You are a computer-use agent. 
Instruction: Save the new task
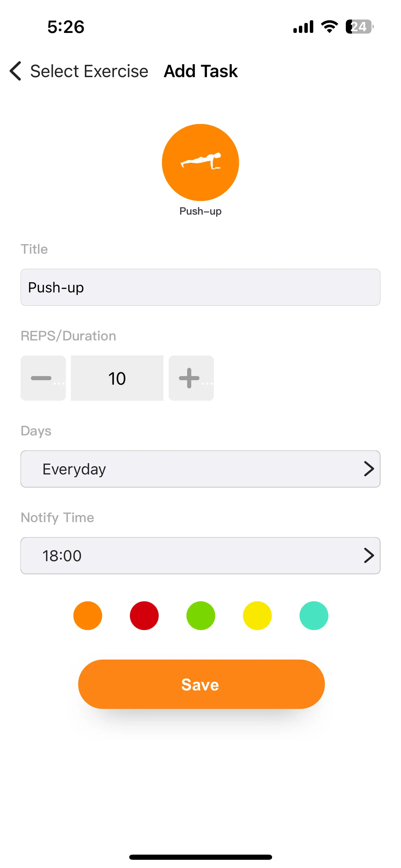tap(202, 684)
